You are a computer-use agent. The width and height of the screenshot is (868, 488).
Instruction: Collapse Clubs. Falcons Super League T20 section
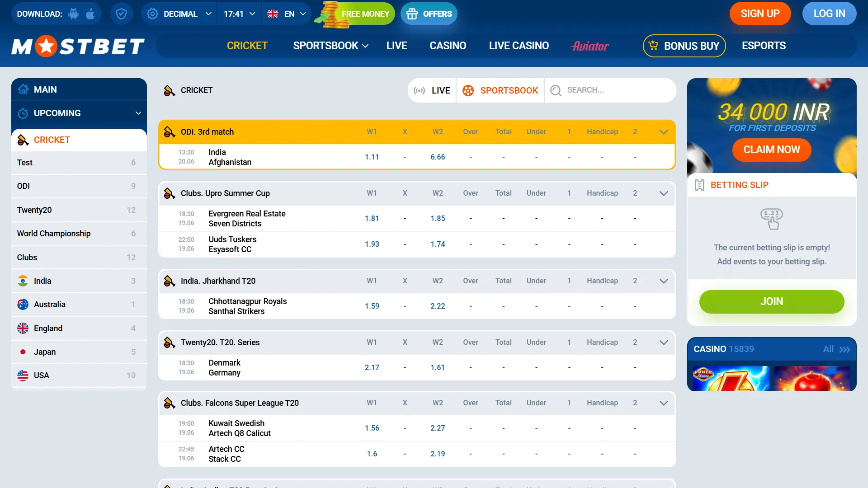664,403
